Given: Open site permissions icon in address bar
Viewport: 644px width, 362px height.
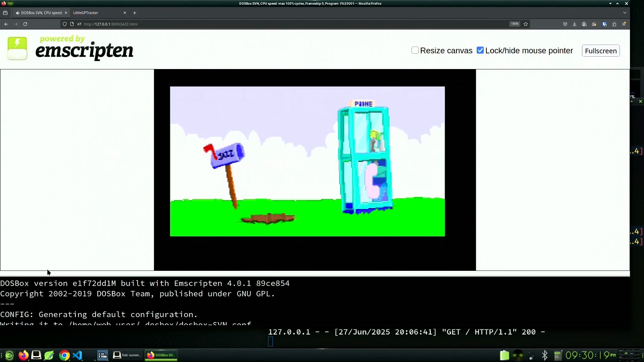Looking at the screenshot, I should coord(79,24).
